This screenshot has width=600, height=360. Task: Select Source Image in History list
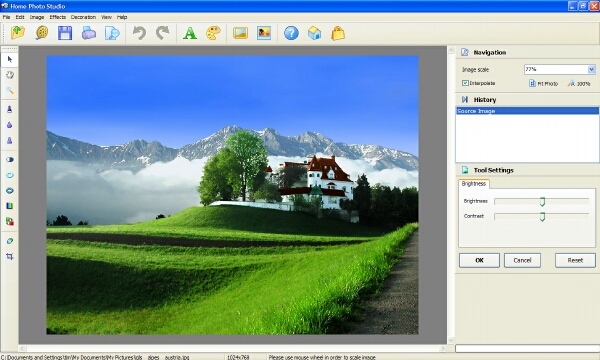(x=527, y=111)
